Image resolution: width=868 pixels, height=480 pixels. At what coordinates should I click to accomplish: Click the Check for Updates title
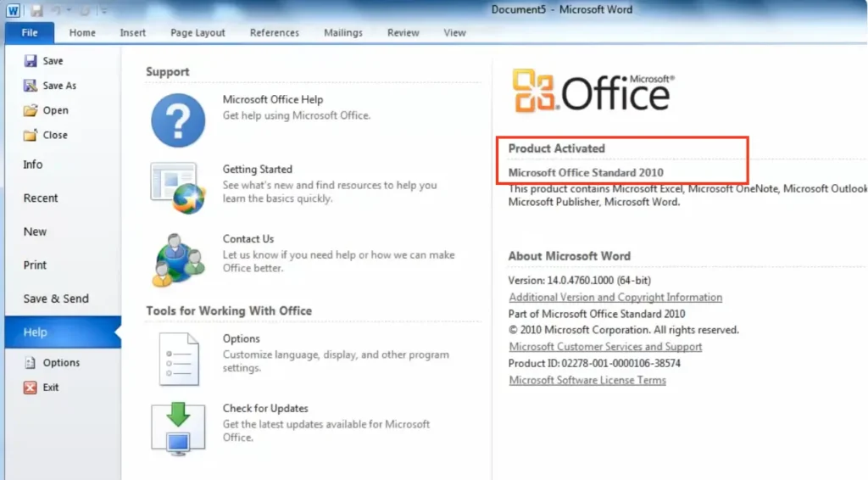(x=265, y=409)
